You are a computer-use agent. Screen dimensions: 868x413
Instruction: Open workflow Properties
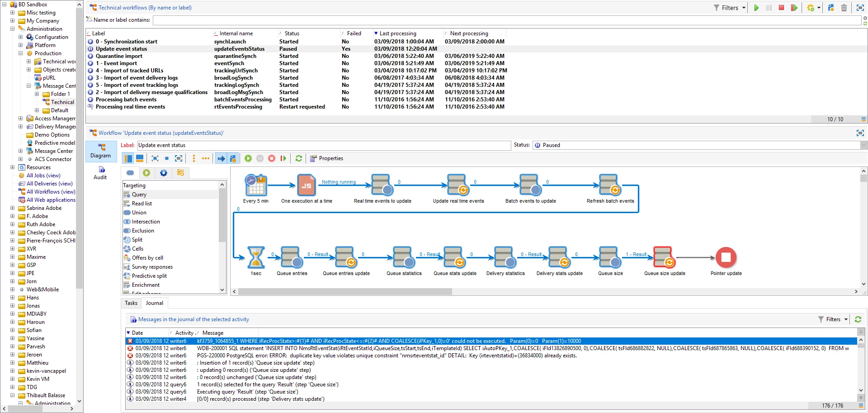(x=326, y=158)
